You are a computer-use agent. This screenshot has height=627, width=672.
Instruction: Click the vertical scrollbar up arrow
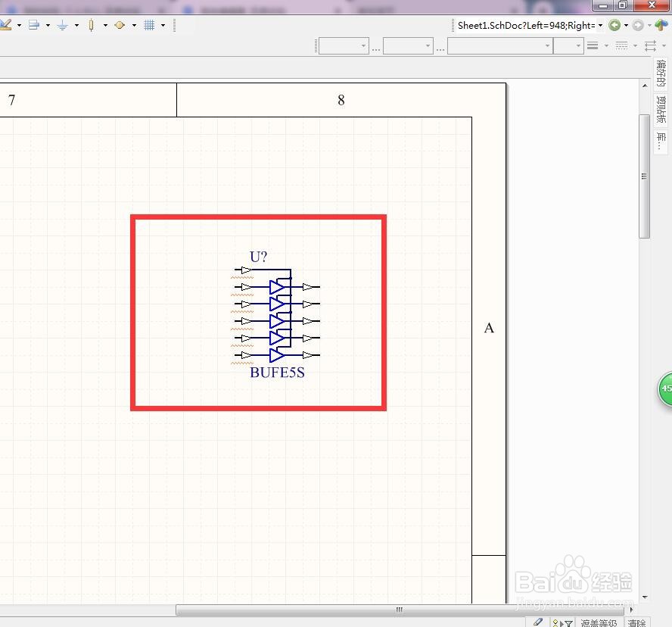pos(645,86)
